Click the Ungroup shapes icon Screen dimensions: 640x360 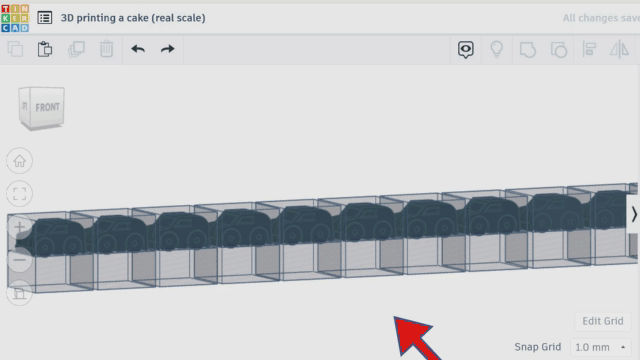tap(559, 50)
